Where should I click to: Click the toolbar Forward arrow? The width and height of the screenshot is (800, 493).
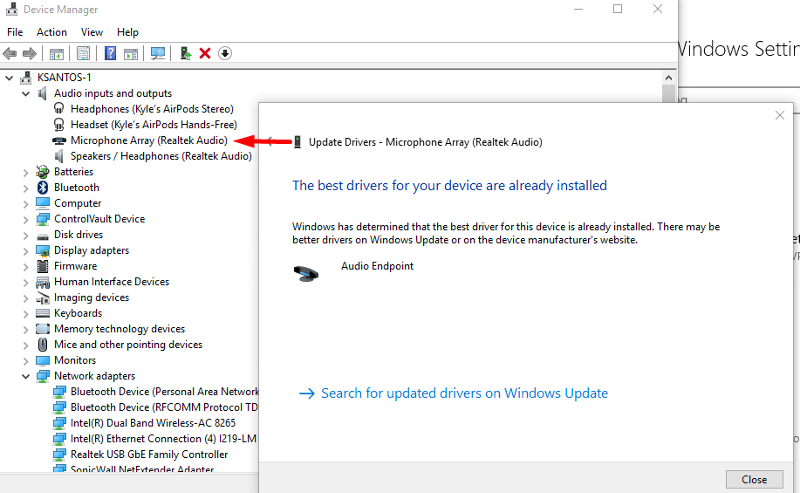(x=30, y=53)
